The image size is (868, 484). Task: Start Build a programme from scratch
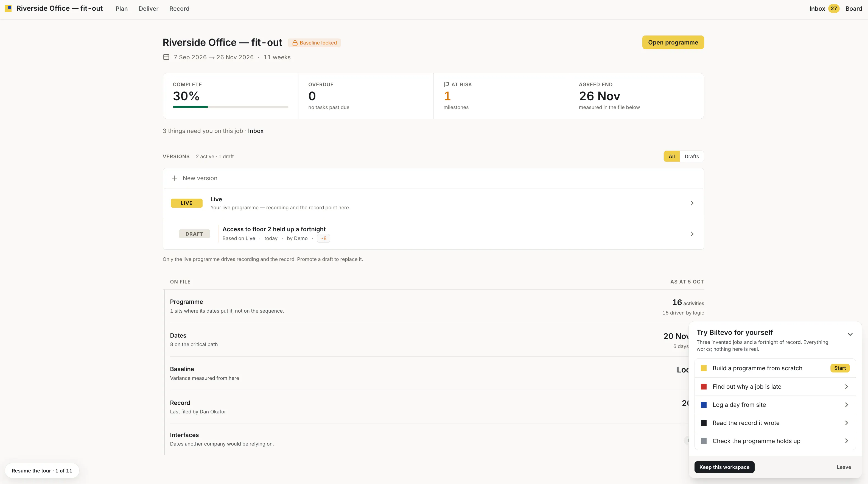tap(840, 368)
